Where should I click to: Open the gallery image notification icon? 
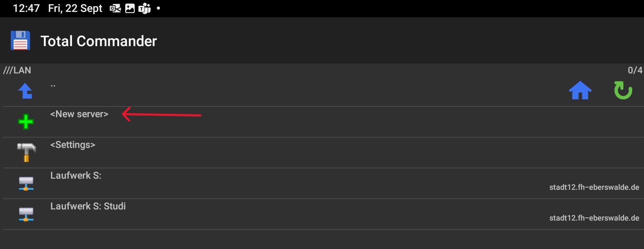click(130, 8)
